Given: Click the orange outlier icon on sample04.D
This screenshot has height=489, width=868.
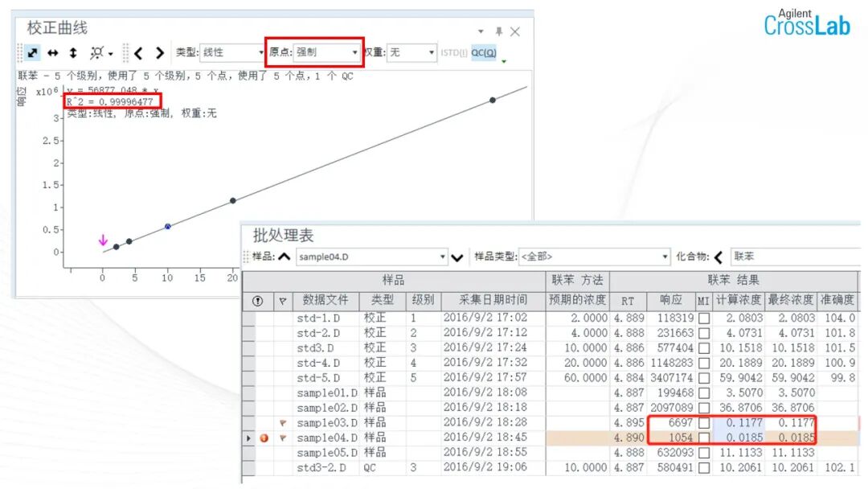Looking at the screenshot, I should coord(264,438).
